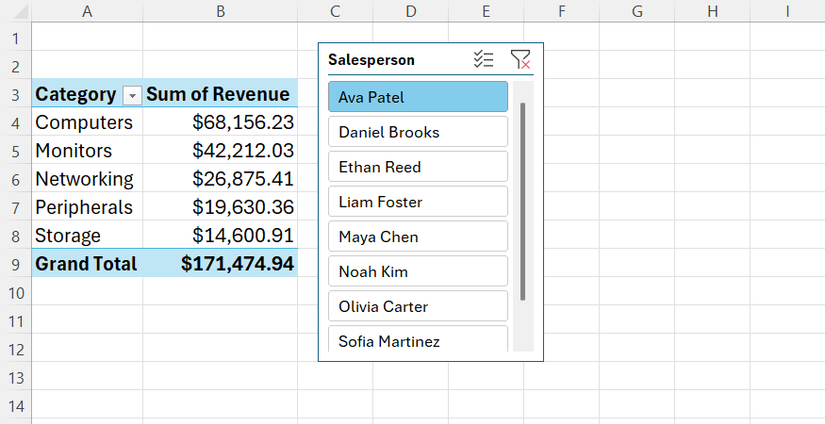Select the Computers cell
The width and height of the screenshot is (825, 424).
pyautogui.click(x=87, y=122)
